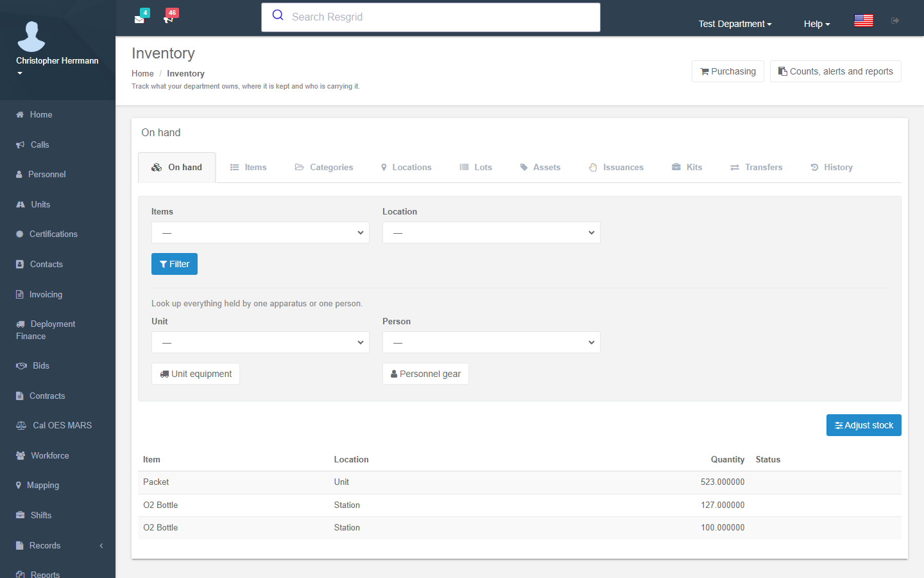Switch to the History tab

(x=832, y=167)
